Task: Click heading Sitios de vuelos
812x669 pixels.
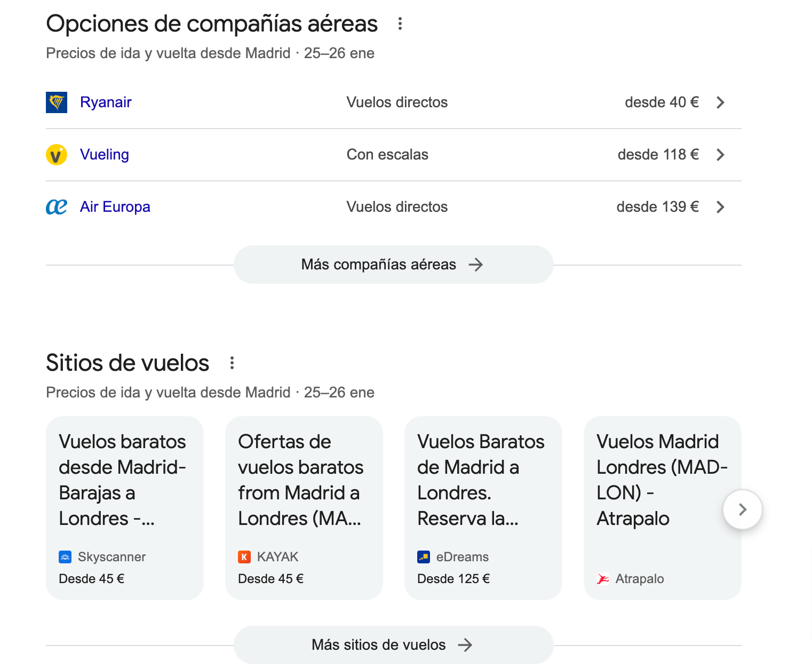Action: pyautogui.click(x=128, y=363)
